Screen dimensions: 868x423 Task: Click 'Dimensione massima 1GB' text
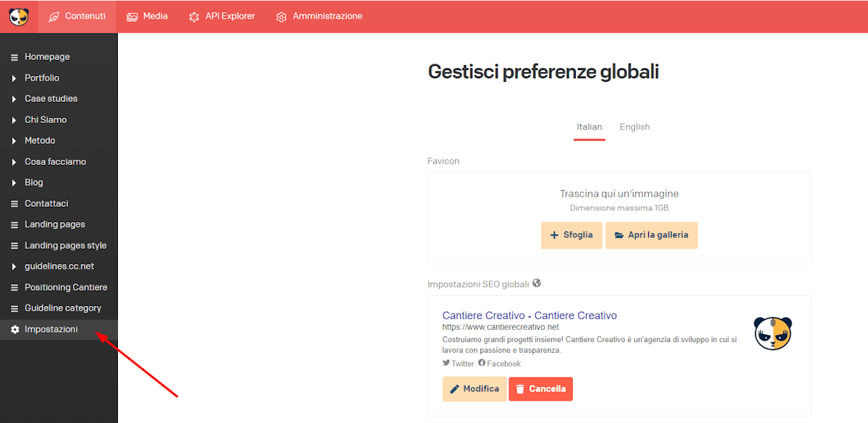[x=619, y=208]
